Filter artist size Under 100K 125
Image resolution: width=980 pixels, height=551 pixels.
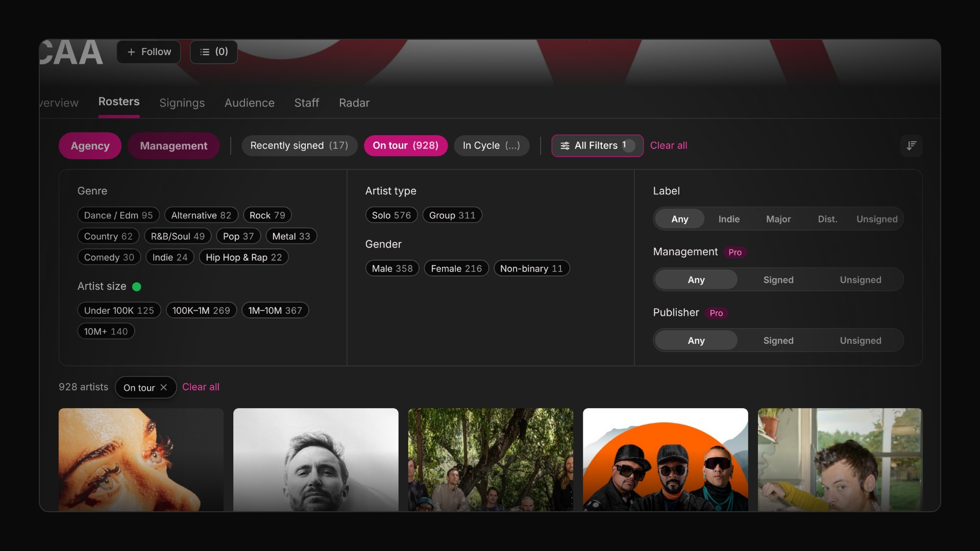(119, 310)
